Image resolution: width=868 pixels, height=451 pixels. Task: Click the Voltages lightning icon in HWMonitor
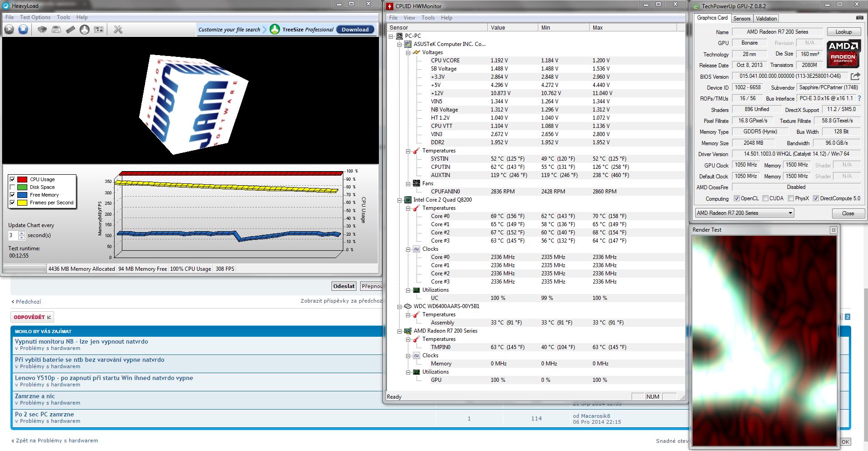(416, 52)
